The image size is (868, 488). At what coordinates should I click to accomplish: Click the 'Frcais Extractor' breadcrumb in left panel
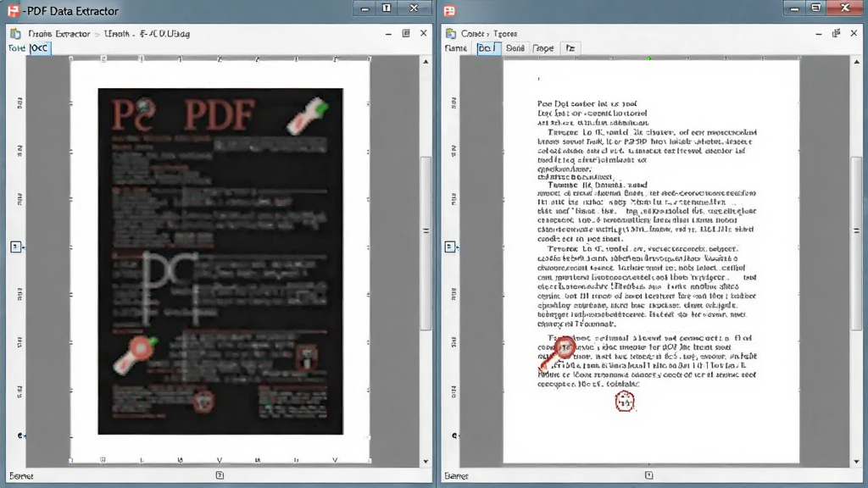(x=59, y=34)
